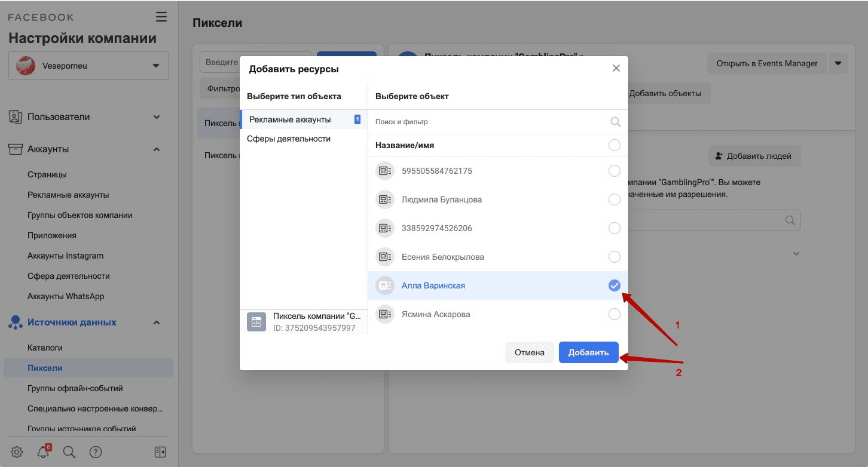Click search magnifier in people search field
This screenshot has width=868, height=467.
(790, 220)
